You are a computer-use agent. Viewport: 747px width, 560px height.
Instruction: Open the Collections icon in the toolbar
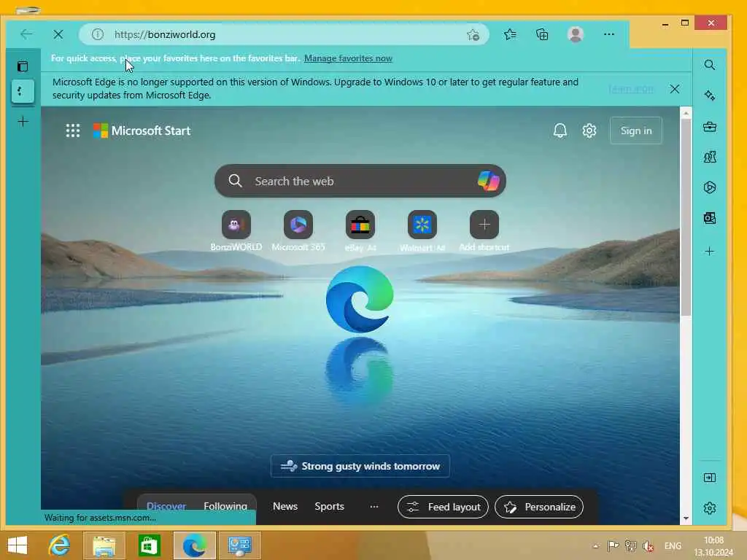point(542,34)
